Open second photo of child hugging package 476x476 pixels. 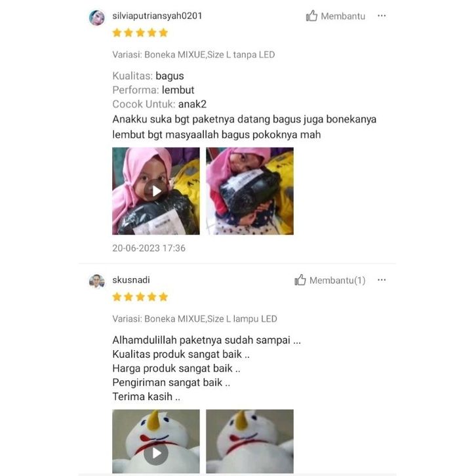pos(250,191)
